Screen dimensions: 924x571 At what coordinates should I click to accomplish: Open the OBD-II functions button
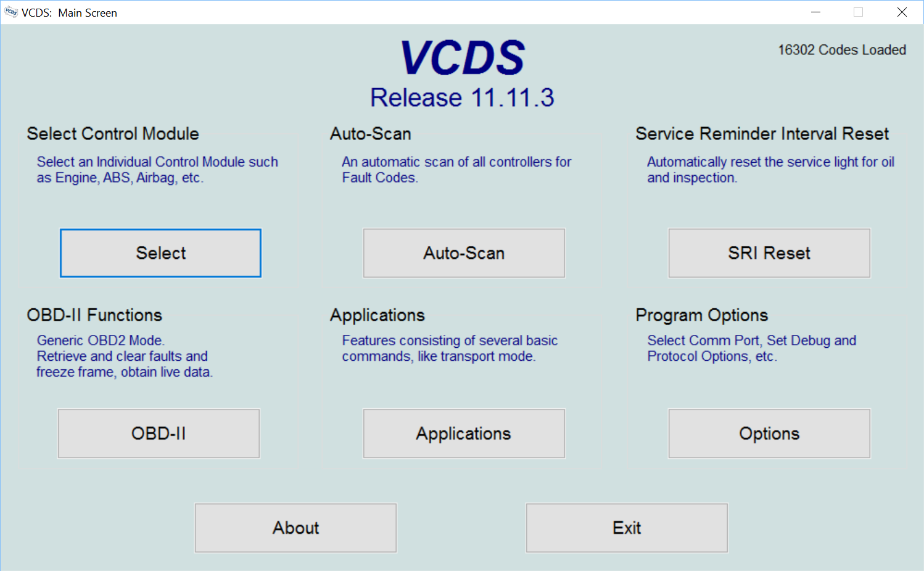159,433
